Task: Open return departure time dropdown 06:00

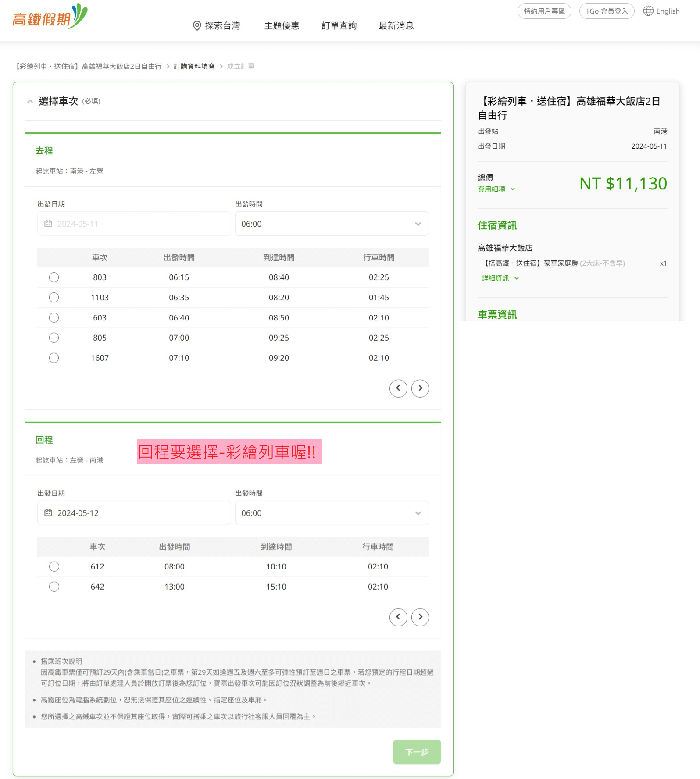Action: 332,513
